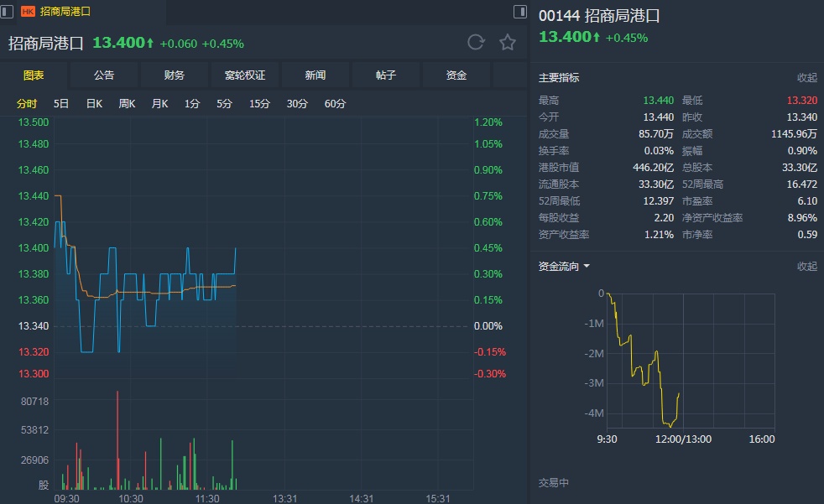Open the 资金流向 dropdown arrow
The height and width of the screenshot is (504, 824).
[x=587, y=267]
